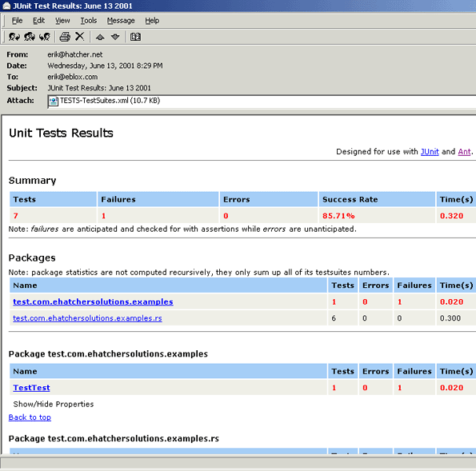Click sender address erik@hatcher.net
Image resolution: width=476 pixels, height=471 pixels.
(x=75, y=54)
